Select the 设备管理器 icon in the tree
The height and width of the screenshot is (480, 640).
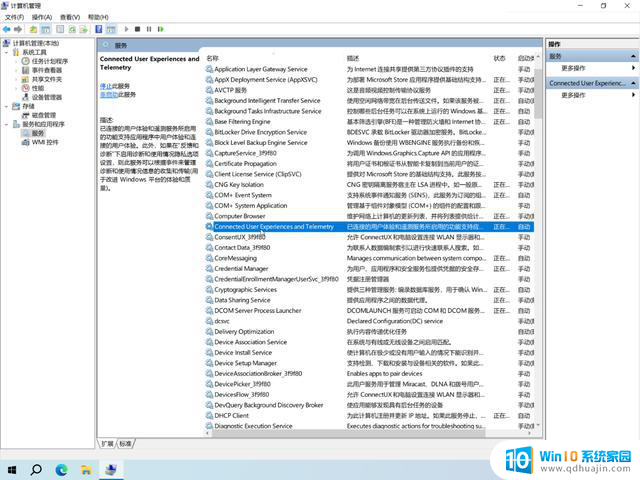tap(25, 97)
